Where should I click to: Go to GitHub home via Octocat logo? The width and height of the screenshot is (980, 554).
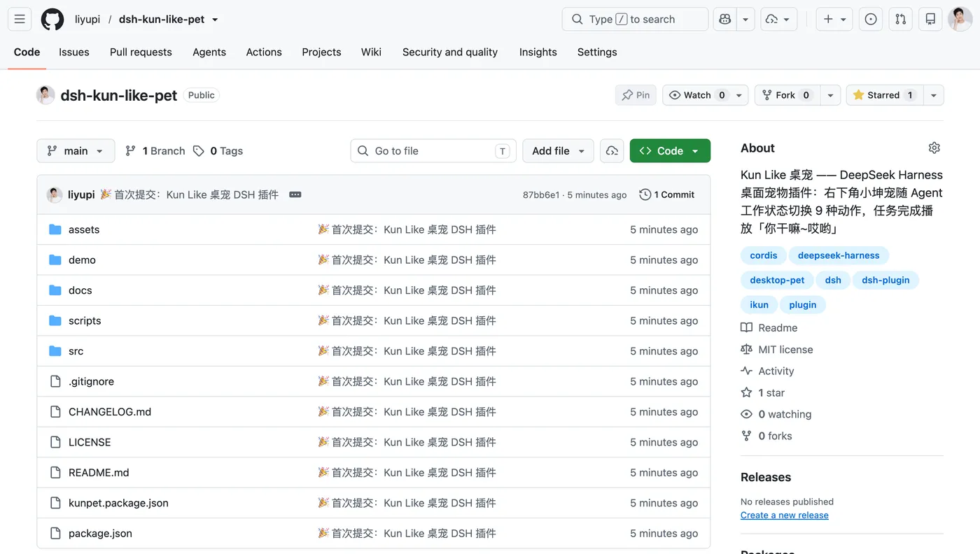tap(52, 20)
